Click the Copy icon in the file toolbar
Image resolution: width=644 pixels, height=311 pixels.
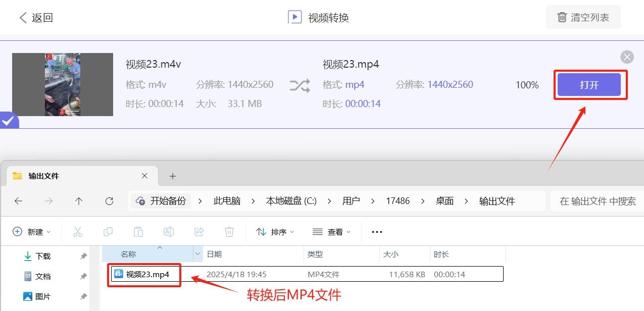click(108, 231)
